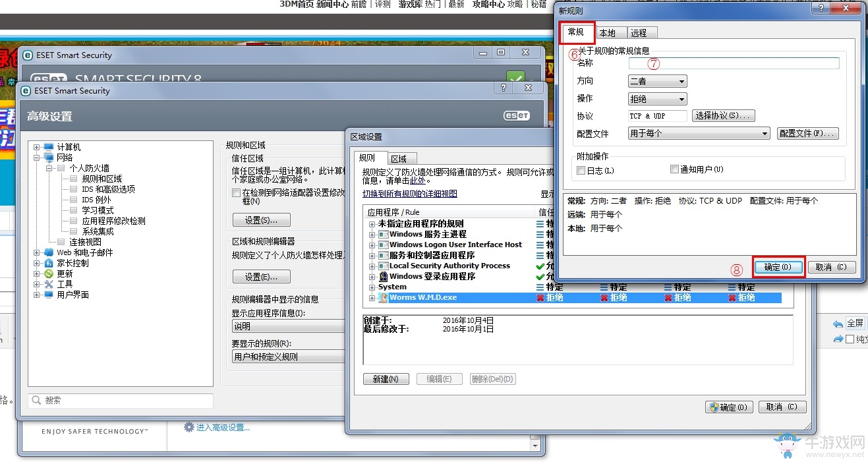Click the magnifier icon in 搜索 box

point(36,400)
